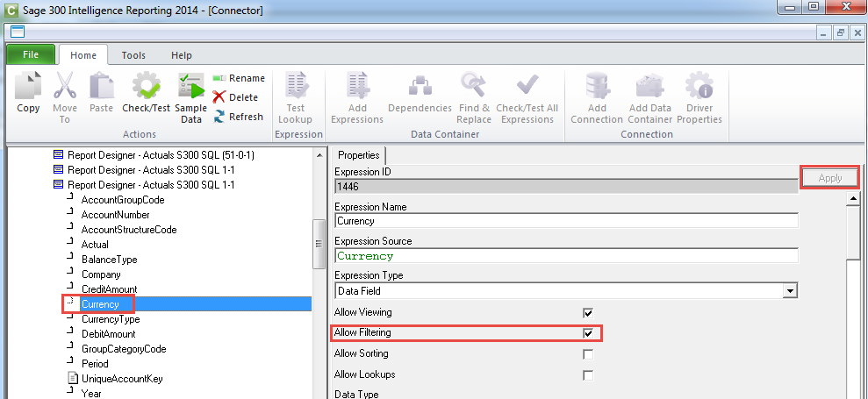Image resolution: width=868 pixels, height=399 pixels.
Task: Select the Properties tab
Action: point(359,155)
